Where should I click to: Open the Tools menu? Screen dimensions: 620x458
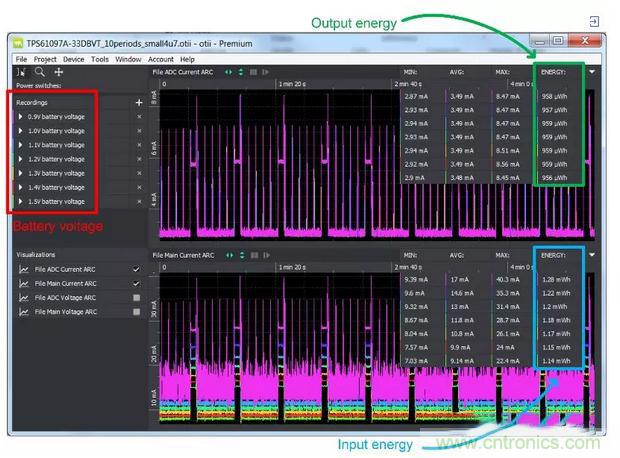100,59
